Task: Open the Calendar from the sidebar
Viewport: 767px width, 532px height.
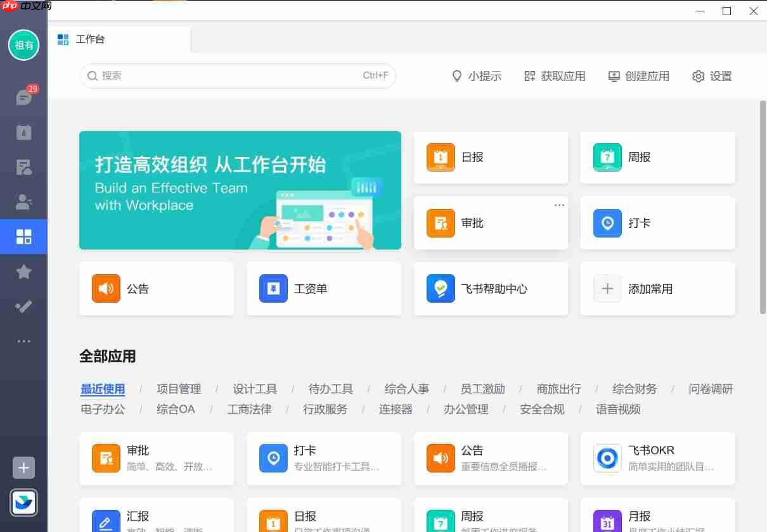Action: tap(23, 132)
